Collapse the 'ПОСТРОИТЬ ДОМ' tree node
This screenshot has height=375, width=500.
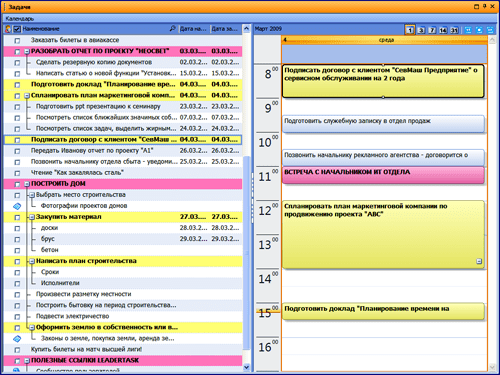27,184
